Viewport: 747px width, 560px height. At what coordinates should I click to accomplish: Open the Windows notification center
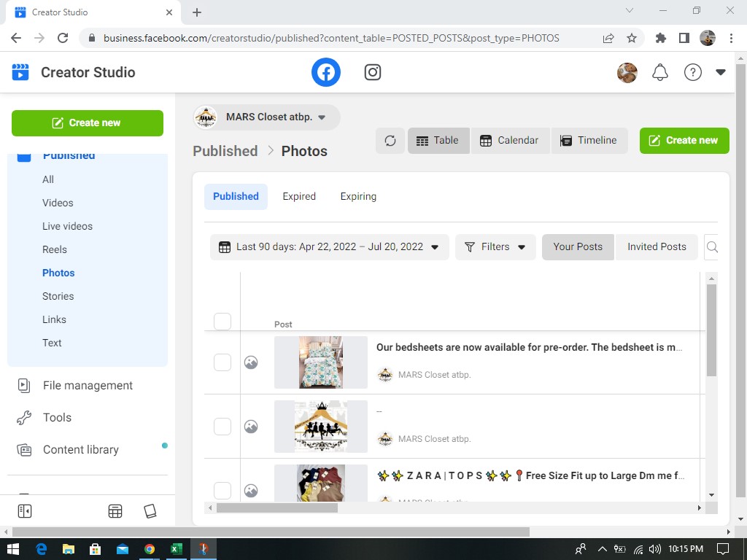pyautogui.click(x=723, y=549)
